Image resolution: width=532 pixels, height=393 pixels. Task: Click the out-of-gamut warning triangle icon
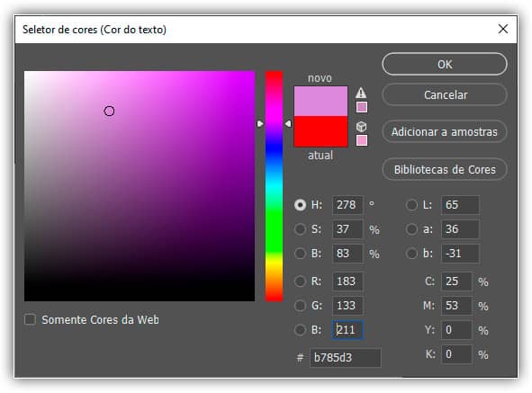(x=361, y=93)
